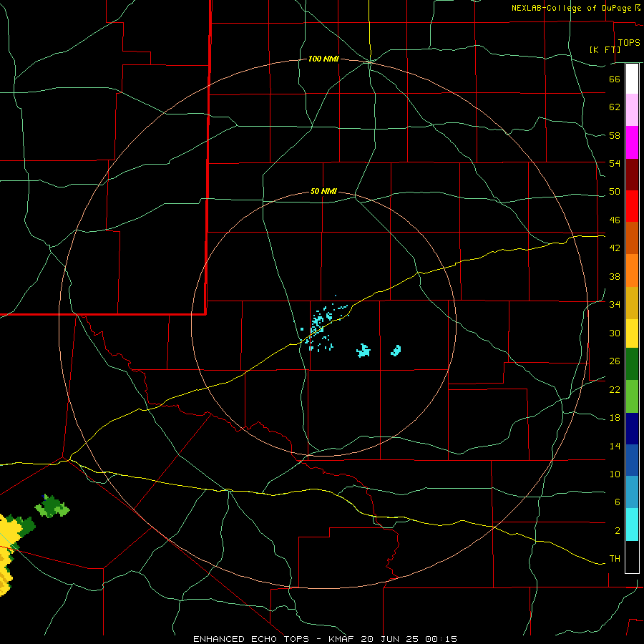
Task: Click the '30' legend value
Action: tap(615, 333)
